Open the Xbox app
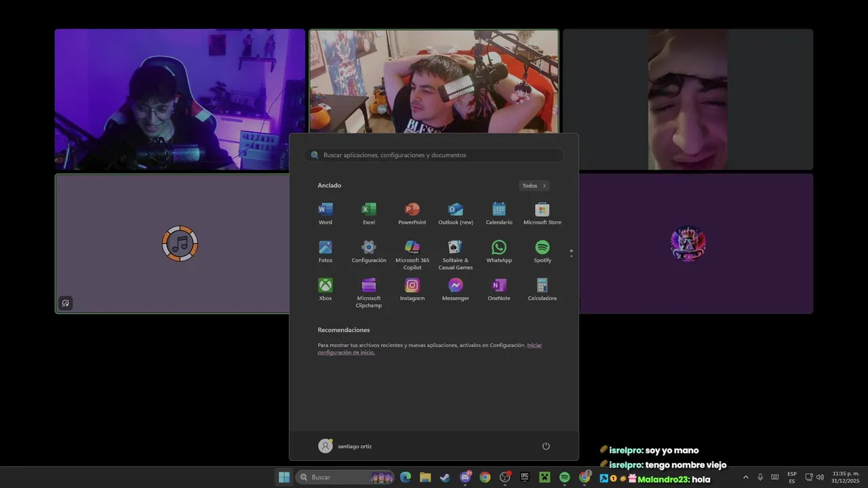This screenshot has height=488, width=868. (x=325, y=289)
